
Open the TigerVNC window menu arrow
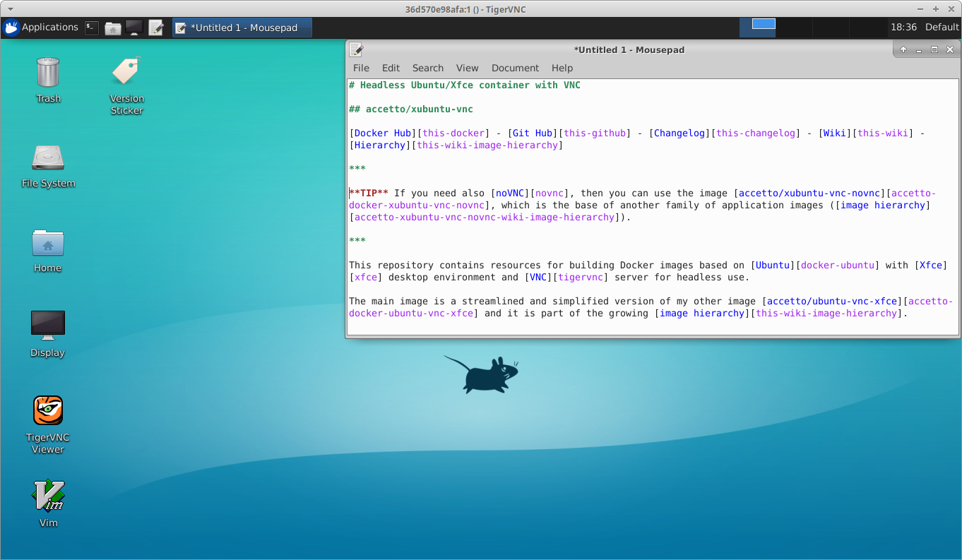tap(9, 9)
